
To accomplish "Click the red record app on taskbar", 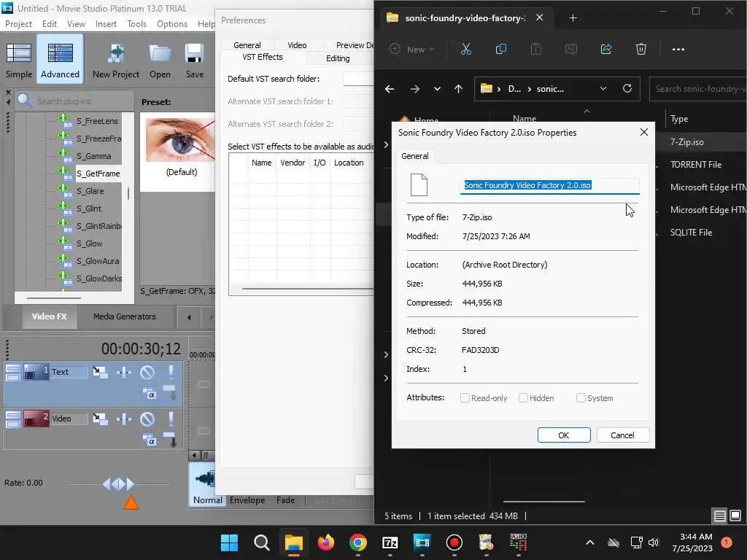I will pos(454,542).
